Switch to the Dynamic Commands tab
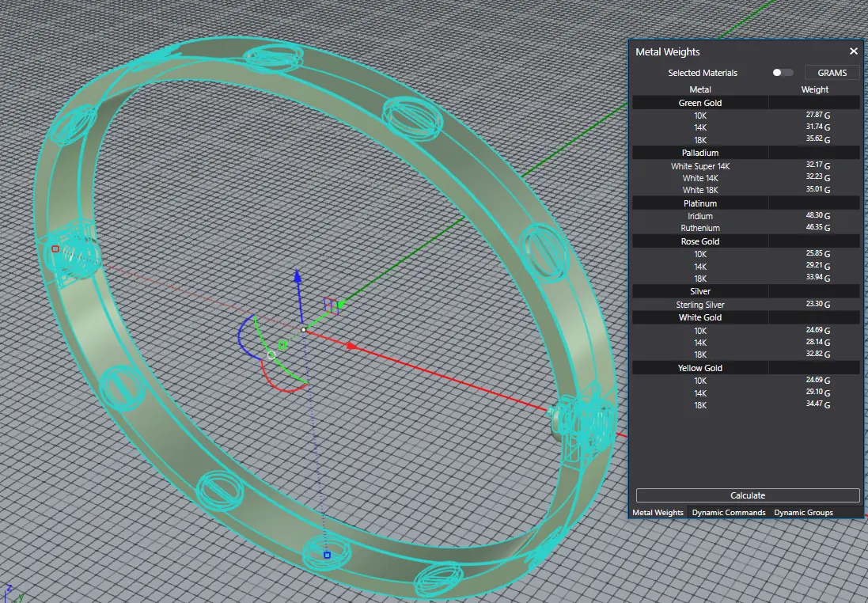 [728, 513]
